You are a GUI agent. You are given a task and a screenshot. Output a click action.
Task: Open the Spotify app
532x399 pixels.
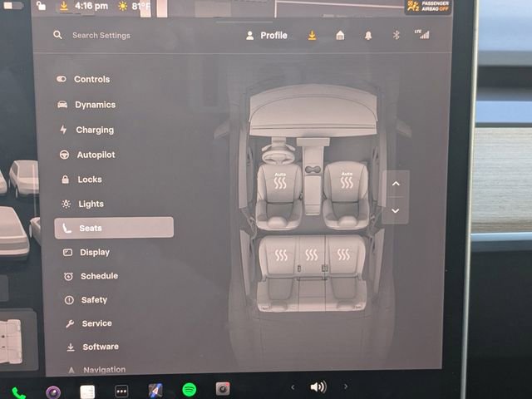[x=190, y=390]
